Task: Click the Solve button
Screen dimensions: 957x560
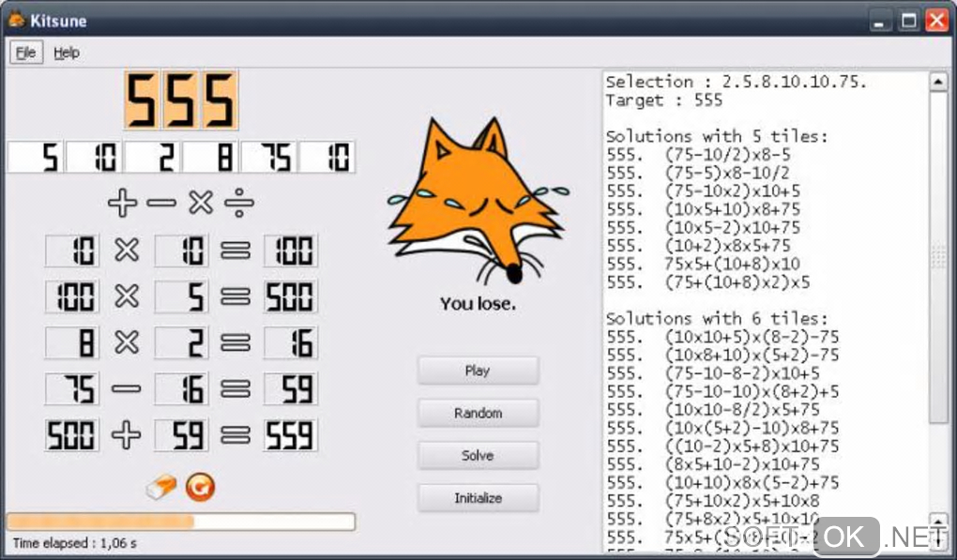Action: (478, 456)
